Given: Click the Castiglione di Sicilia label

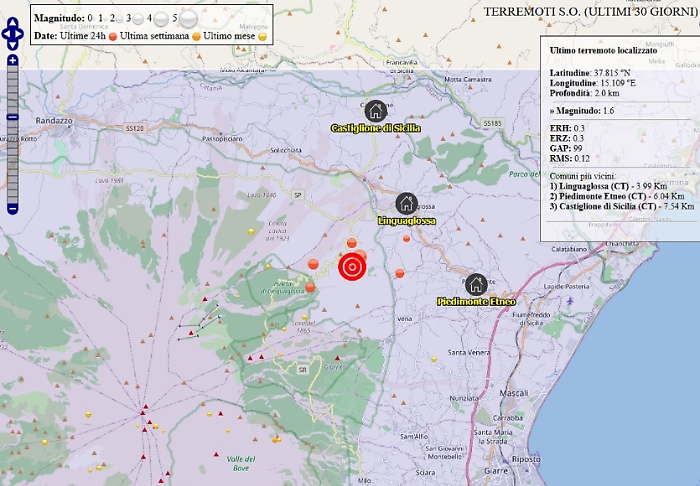Looking at the screenshot, I should 375,128.
